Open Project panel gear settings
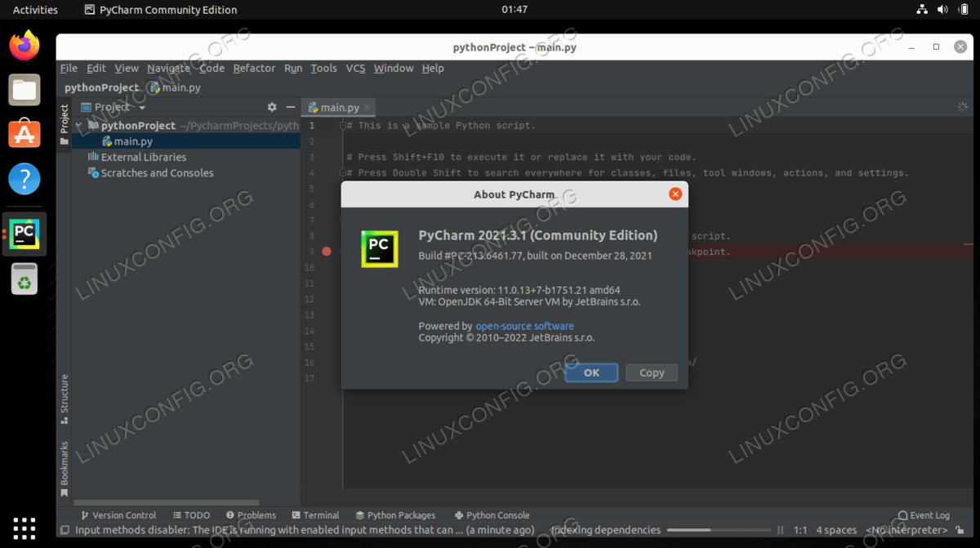This screenshot has width=980, height=548. [x=272, y=107]
